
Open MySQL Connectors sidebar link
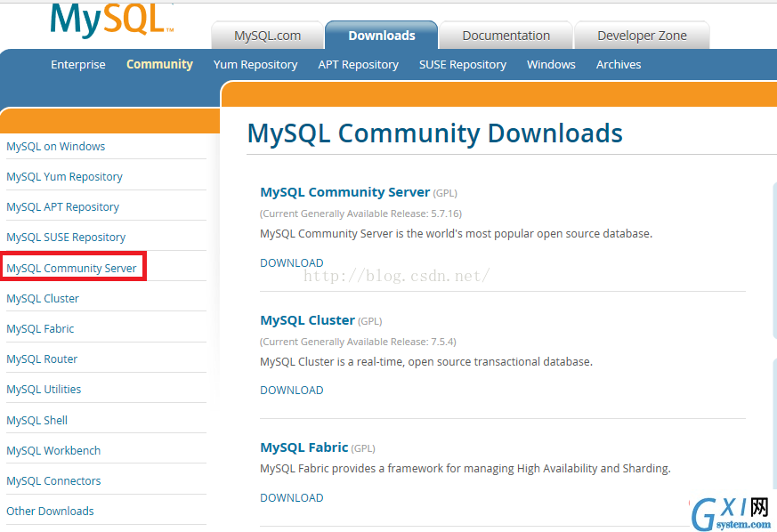[53, 481]
